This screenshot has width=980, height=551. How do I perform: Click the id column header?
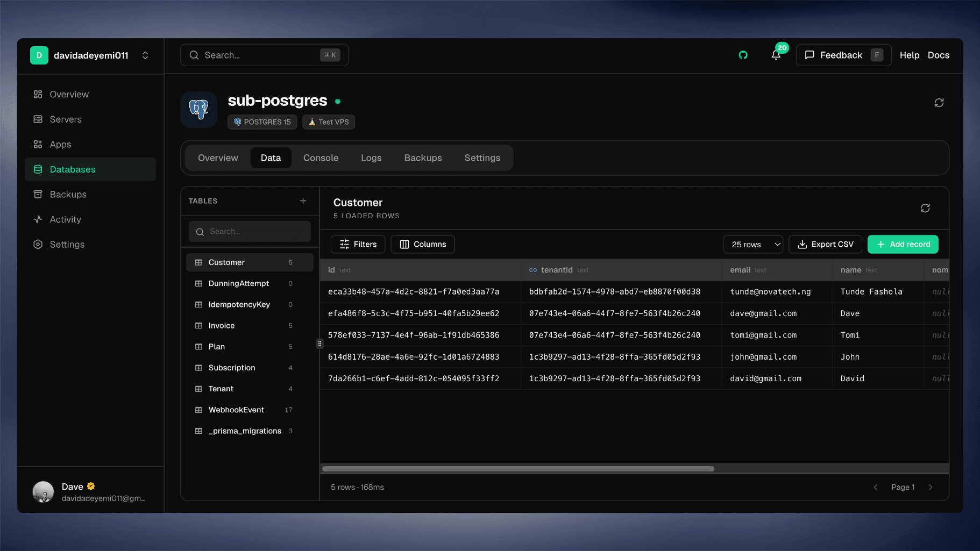(x=420, y=270)
